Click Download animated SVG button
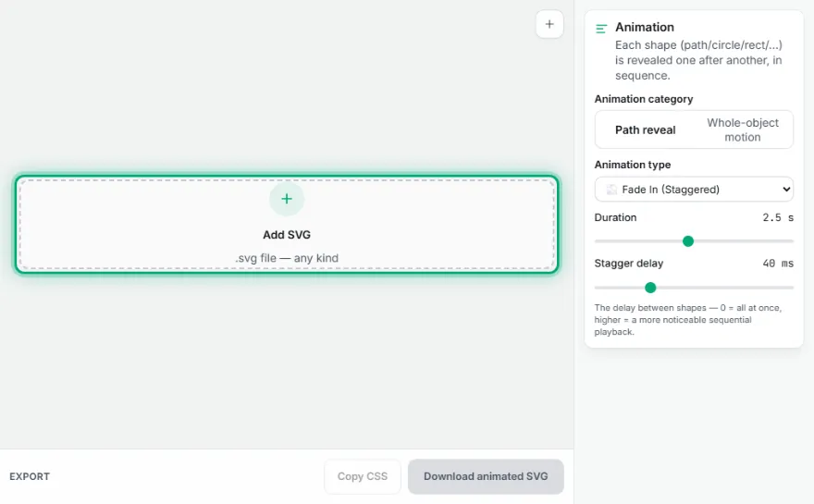 [x=486, y=476]
